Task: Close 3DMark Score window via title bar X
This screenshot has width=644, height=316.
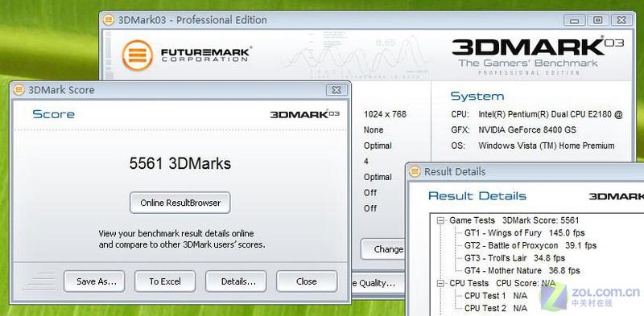Action: tap(336, 90)
